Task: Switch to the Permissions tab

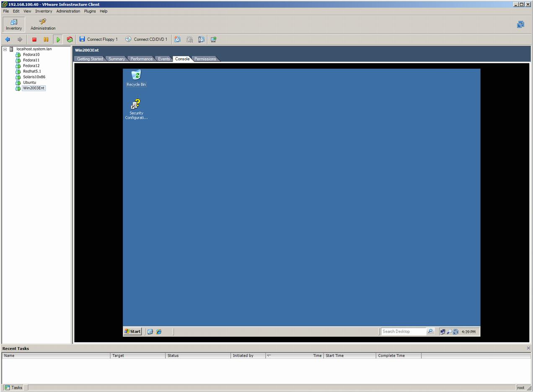Action: point(205,59)
